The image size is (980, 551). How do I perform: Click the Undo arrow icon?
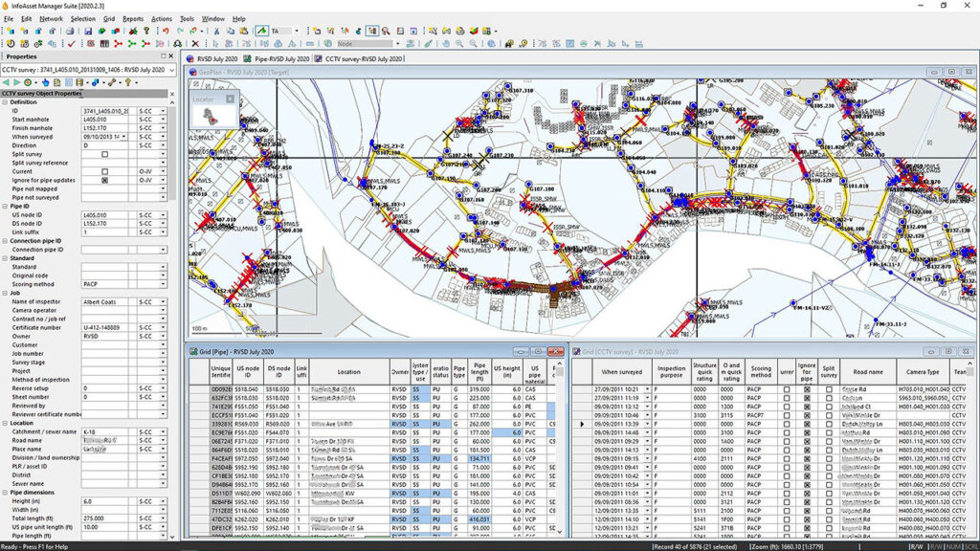(166, 31)
